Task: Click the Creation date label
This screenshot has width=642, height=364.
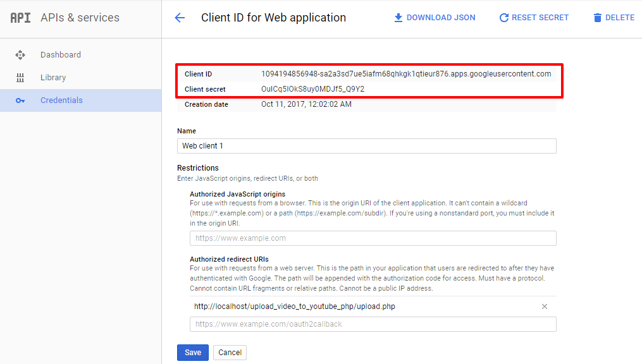Action: (x=206, y=104)
